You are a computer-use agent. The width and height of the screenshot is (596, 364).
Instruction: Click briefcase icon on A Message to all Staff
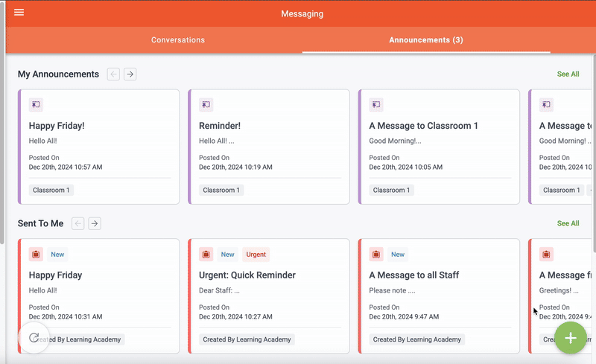coord(376,254)
